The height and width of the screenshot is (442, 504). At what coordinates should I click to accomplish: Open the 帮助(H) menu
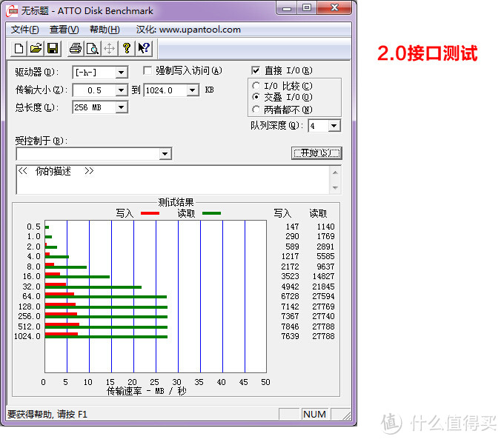105,30
